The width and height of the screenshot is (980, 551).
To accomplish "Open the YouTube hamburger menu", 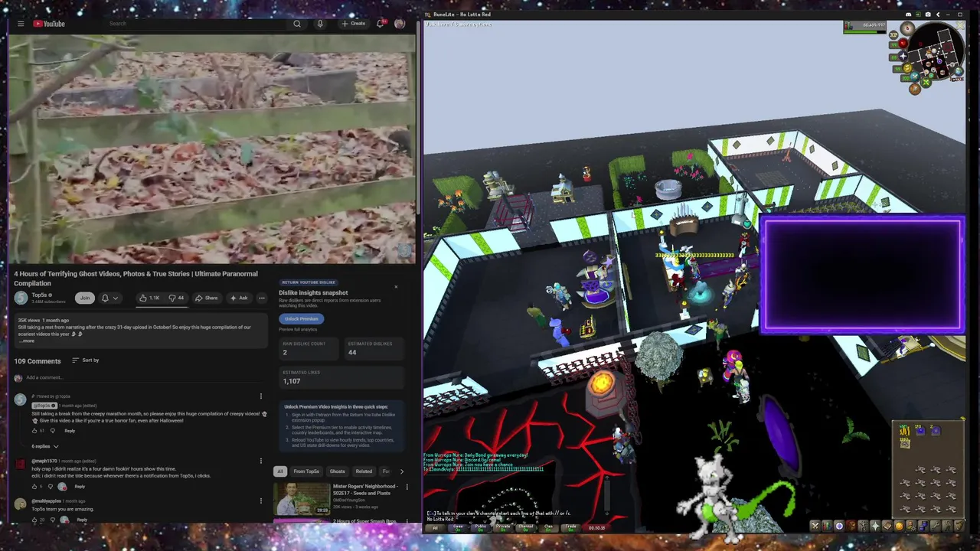I will coord(21,24).
